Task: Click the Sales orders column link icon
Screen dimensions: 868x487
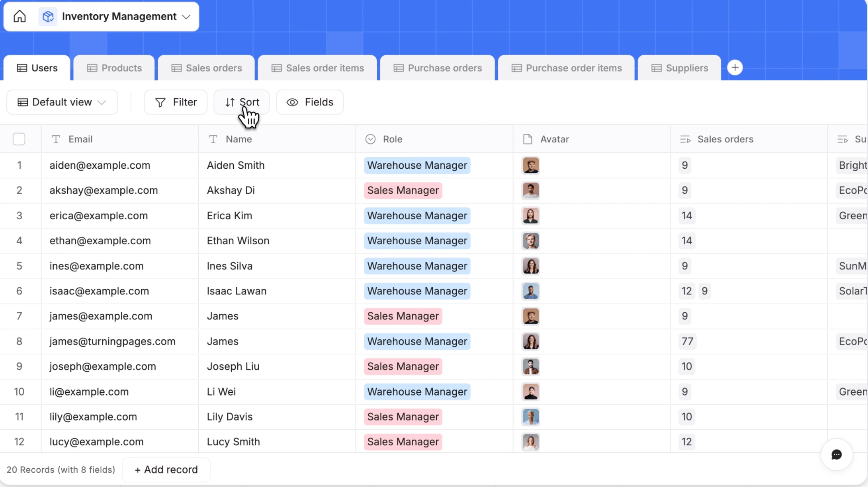Action: click(685, 139)
